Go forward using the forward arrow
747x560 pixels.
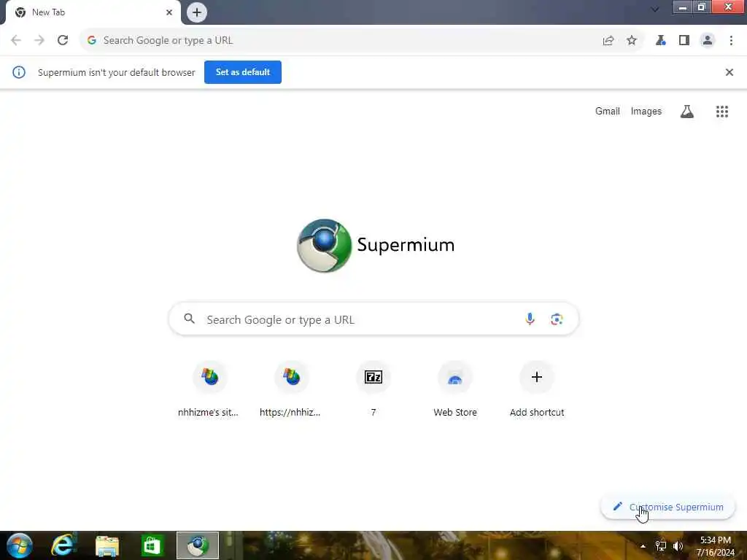pos(39,41)
